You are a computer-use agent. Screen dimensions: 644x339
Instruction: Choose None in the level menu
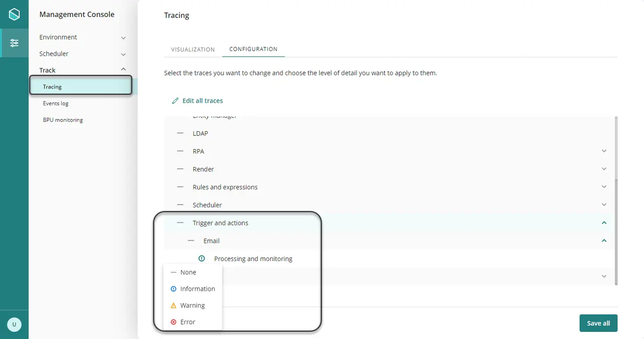(x=192, y=272)
